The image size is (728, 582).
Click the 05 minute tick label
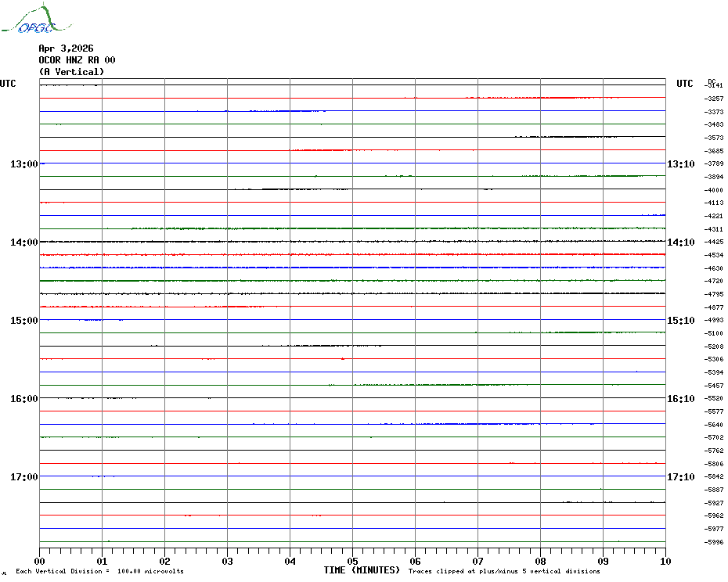(x=352, y=561)
